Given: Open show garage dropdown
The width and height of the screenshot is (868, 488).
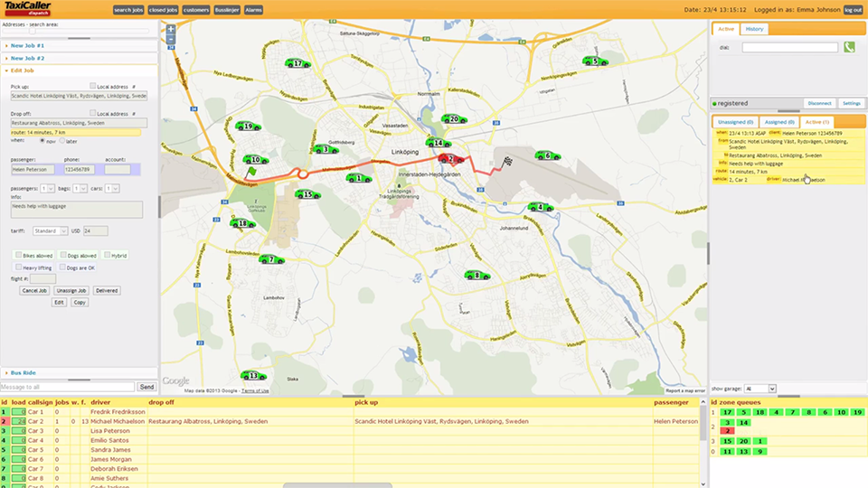Looking at the screenshot, I should pos(760,389).
